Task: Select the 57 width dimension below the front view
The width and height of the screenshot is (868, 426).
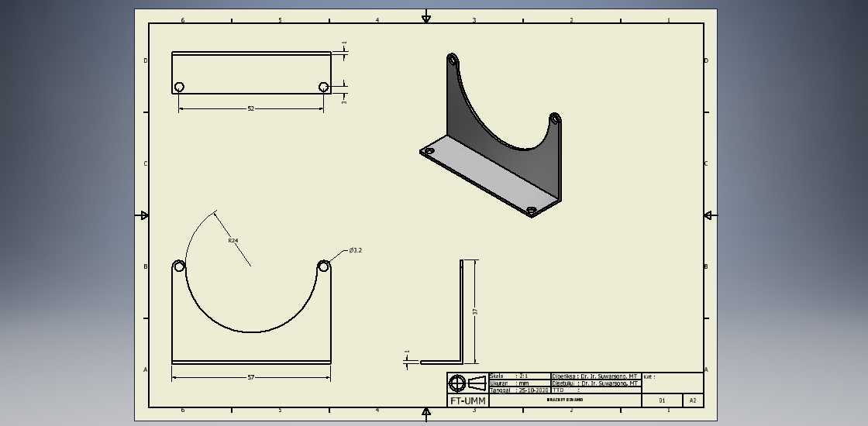Action: coord(251,377)
